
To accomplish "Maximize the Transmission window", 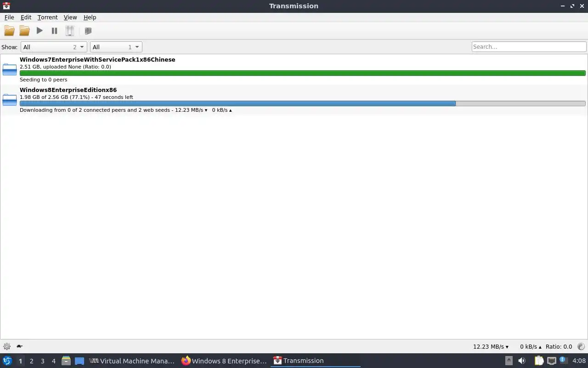I will 572,6.
